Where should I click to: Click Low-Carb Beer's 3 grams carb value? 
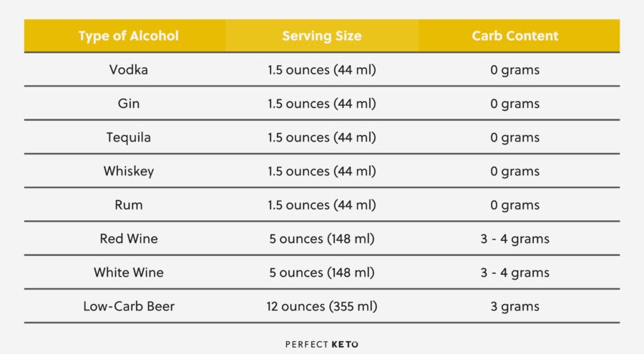[515, 306]
